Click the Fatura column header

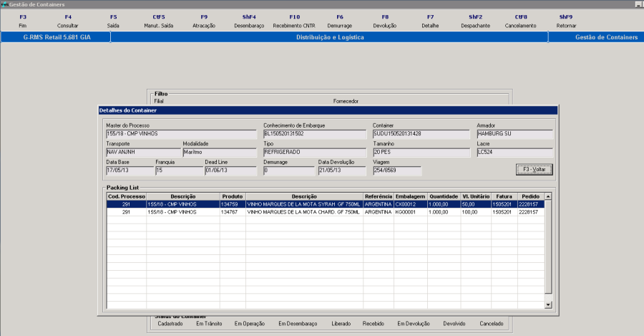[504, 196]
